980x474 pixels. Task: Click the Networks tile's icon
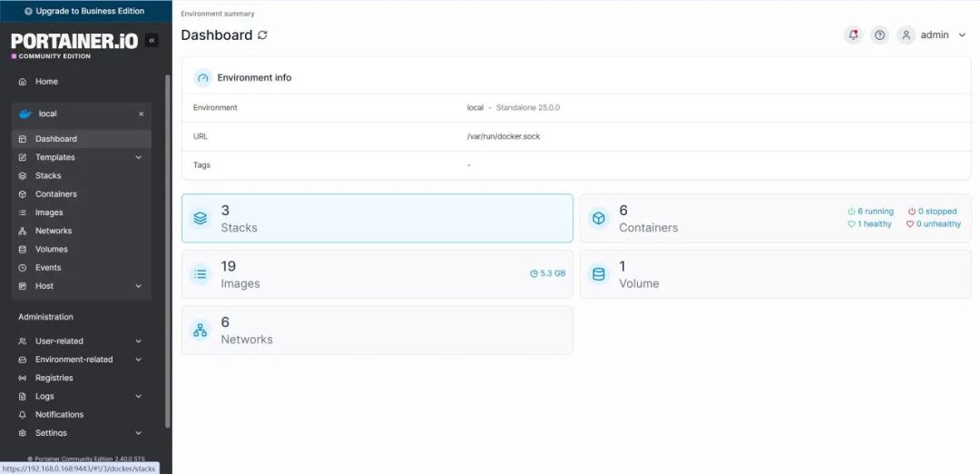[200, 331]
